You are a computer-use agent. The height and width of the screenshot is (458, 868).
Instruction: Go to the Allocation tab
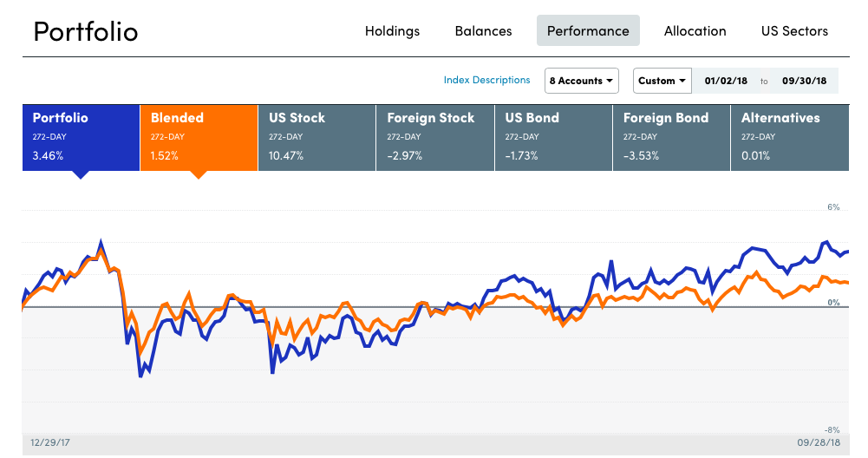click(695, 31)
